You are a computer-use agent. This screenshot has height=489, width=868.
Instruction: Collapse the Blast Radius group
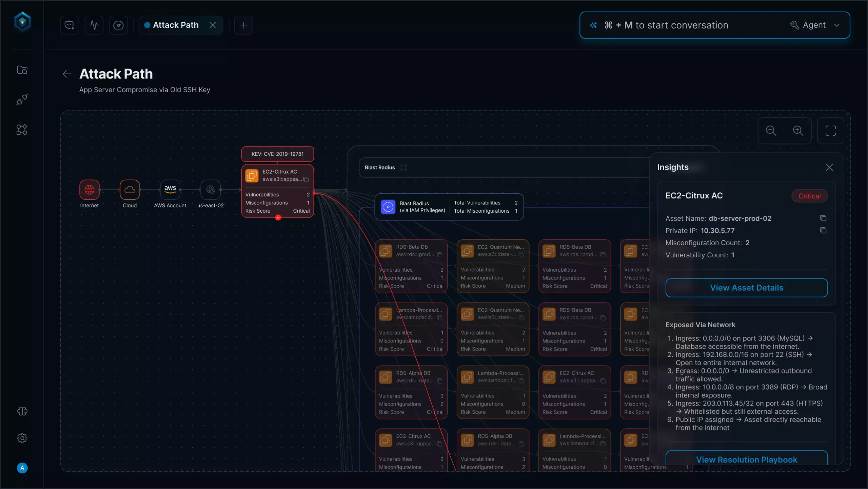[403, 168]
